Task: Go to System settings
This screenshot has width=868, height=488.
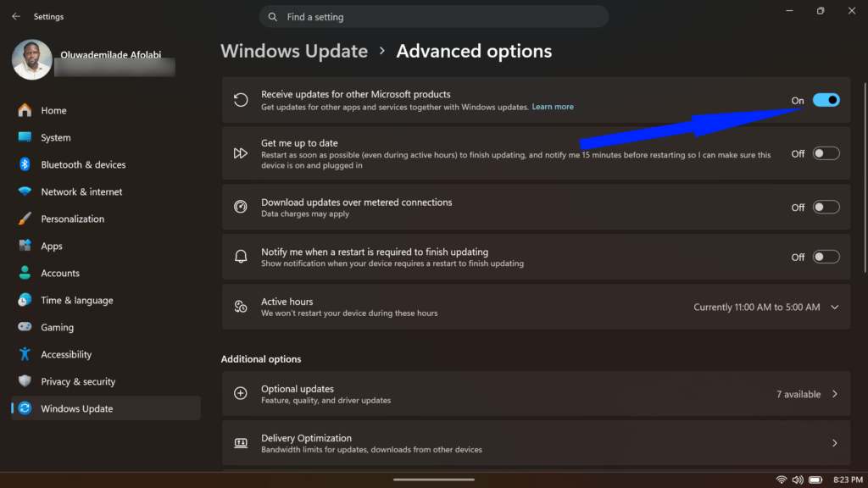Action: (x=106, y=137)
